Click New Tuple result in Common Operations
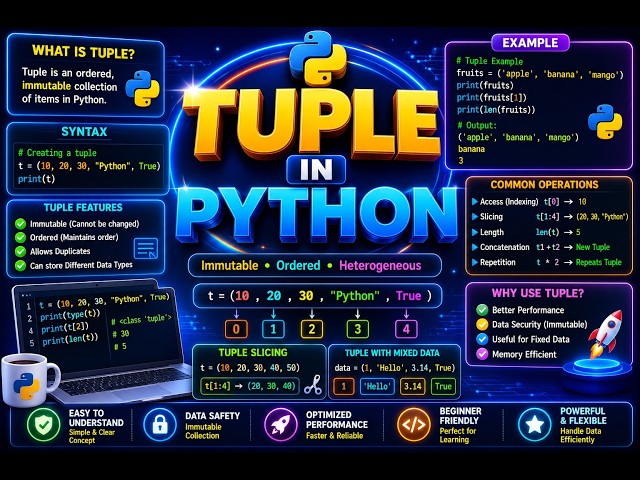This screenshot has height=480, width=640. pyautogui.click(x=593, y=247)
